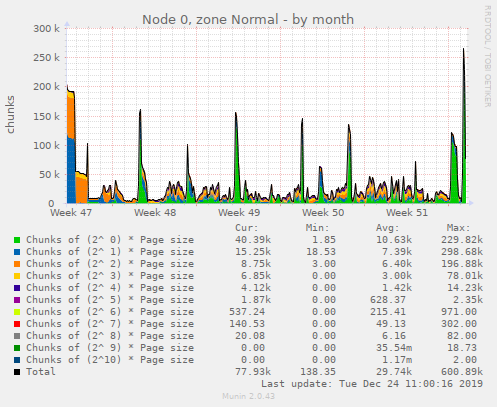Click legend label 'Chunks of (2^ 0) * Page size'

pos(110,240)
